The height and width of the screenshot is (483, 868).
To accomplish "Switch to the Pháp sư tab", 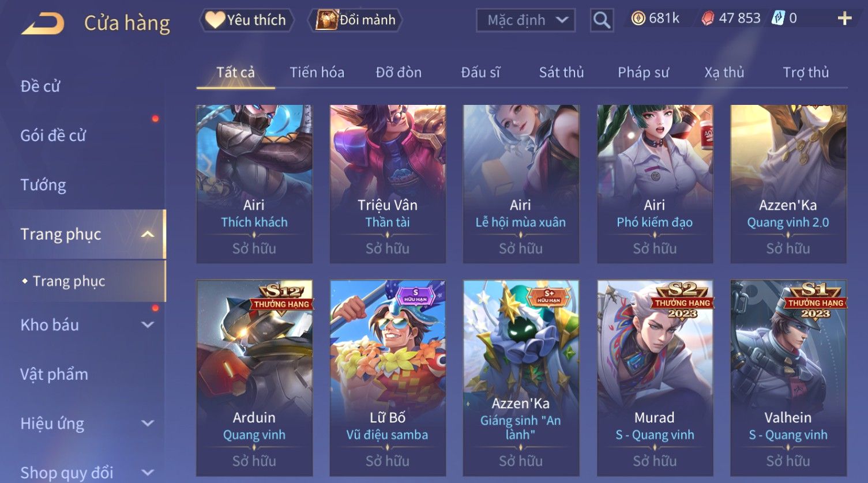I will 643,72.
